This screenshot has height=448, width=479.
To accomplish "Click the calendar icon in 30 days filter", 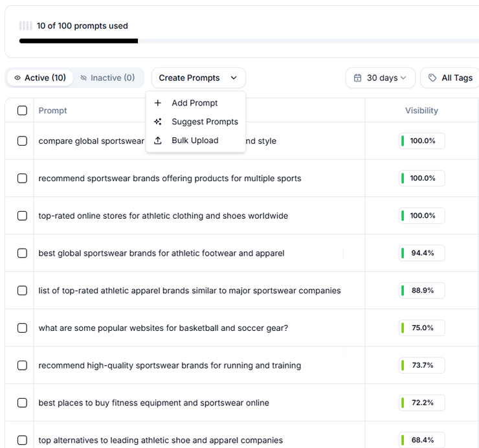I will coord(358,78).
